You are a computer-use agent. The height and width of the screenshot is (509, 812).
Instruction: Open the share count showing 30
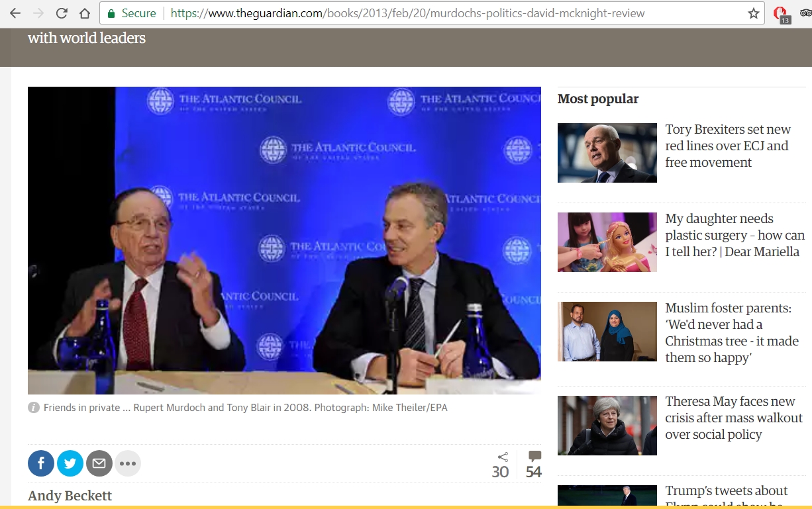pos(501,465)
